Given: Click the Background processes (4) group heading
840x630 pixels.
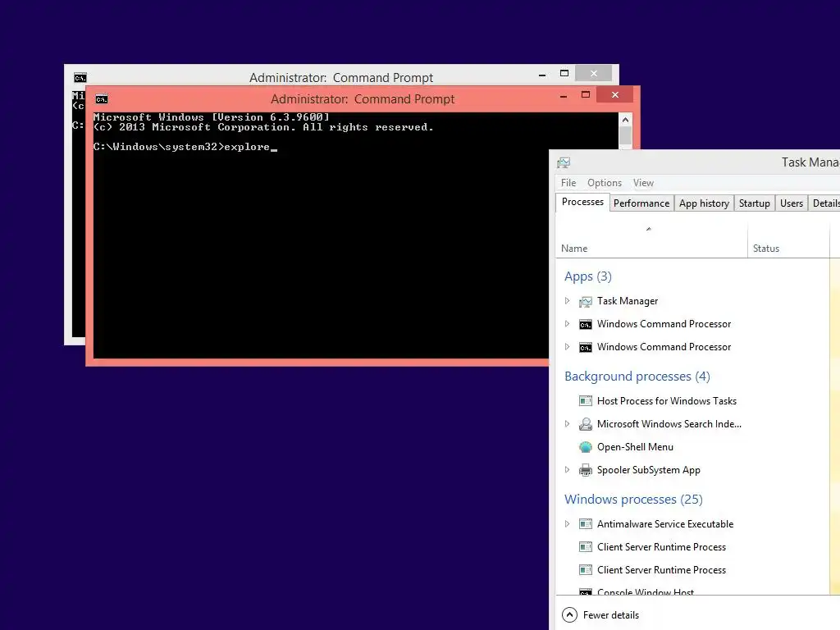Looking at the screenshot, I should click(x=637, y=377).
